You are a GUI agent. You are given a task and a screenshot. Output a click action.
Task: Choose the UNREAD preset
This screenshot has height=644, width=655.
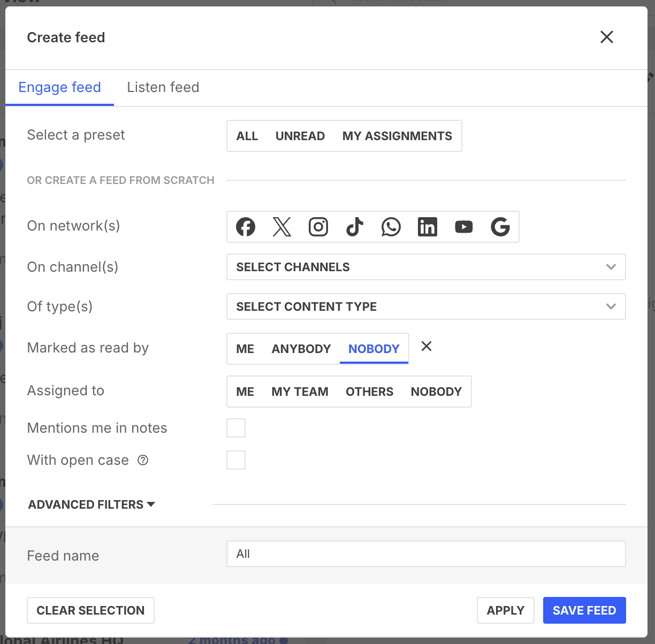tap(300, 136)
